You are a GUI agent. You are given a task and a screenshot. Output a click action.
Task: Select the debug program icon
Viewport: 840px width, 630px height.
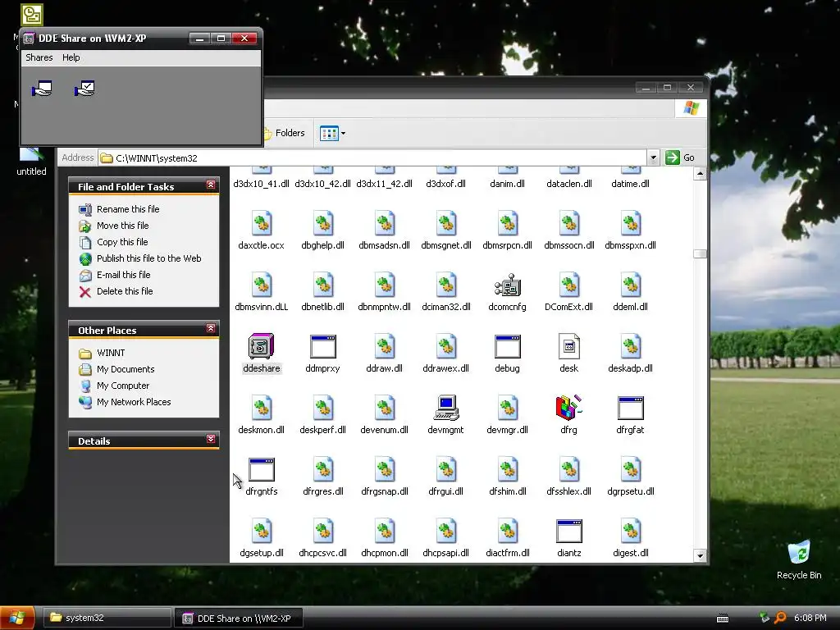pyautogui.click(x=507, y=347)
